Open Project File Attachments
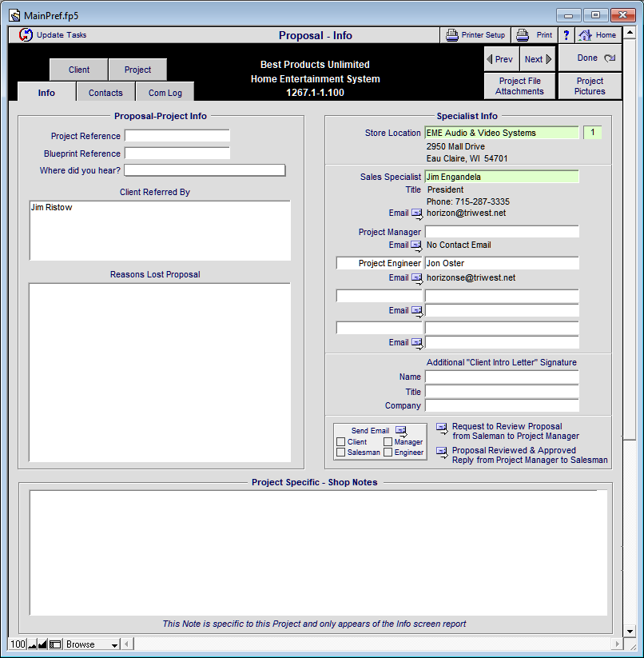The height and width of the screenshot is (658, 644). 519,86
